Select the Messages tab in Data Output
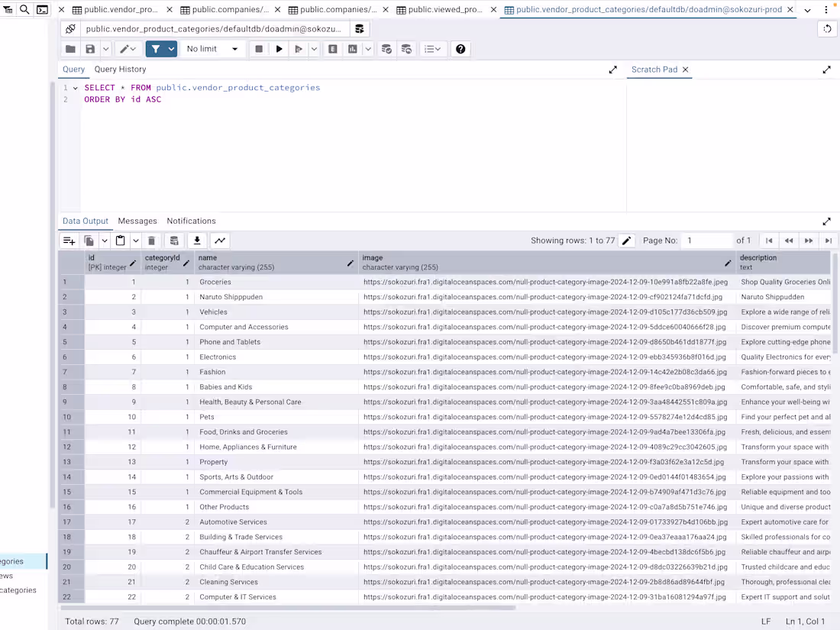The image size is (840, 630). tap(137, 221)
